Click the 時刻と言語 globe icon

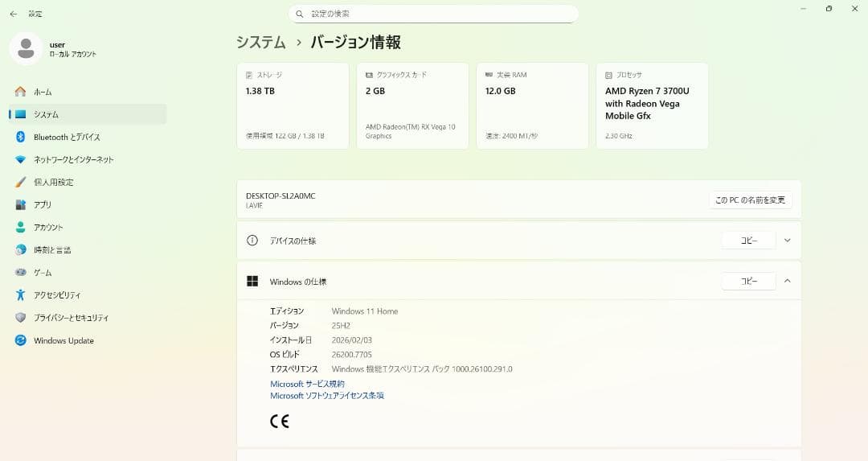point(20,250)
